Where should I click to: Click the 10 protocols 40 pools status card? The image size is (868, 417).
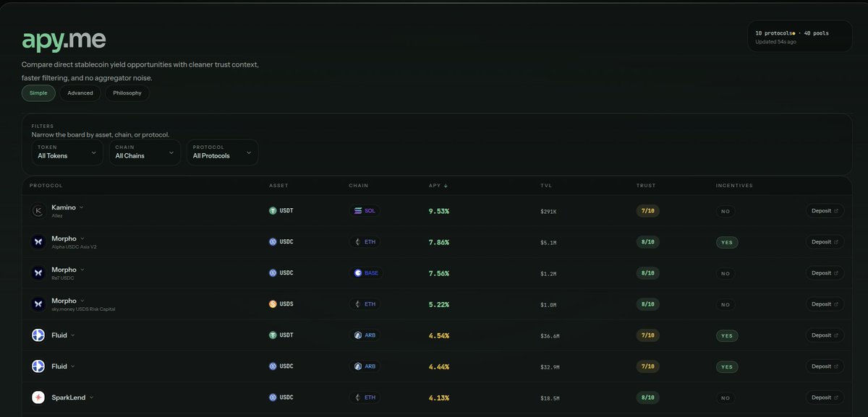[800, 36]
